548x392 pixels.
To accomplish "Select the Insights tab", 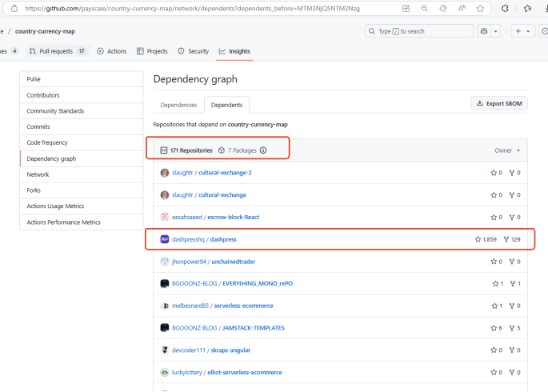I will 234,51.
